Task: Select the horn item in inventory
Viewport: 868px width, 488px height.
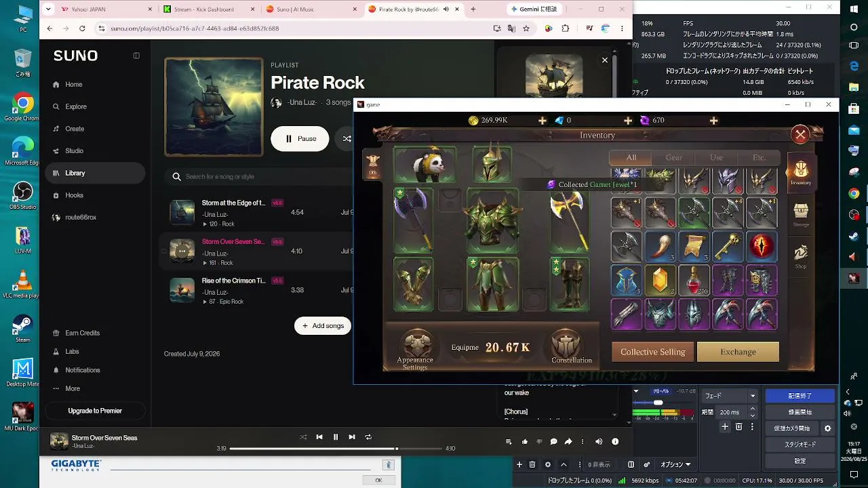Action: (x=660, y=246)
